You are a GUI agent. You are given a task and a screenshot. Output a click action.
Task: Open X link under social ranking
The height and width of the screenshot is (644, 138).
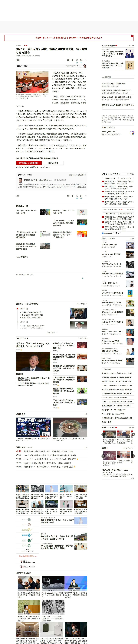point(117,233)
